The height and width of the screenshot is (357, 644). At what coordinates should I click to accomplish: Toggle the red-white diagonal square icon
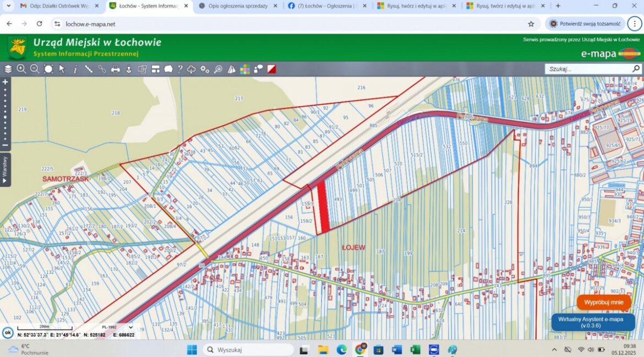tap(271, 69)
